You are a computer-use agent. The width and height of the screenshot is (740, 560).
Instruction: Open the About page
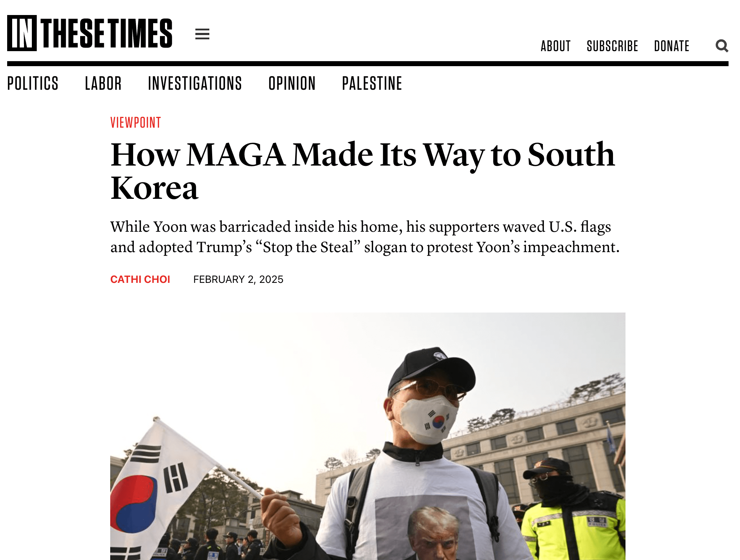[555, 46]
